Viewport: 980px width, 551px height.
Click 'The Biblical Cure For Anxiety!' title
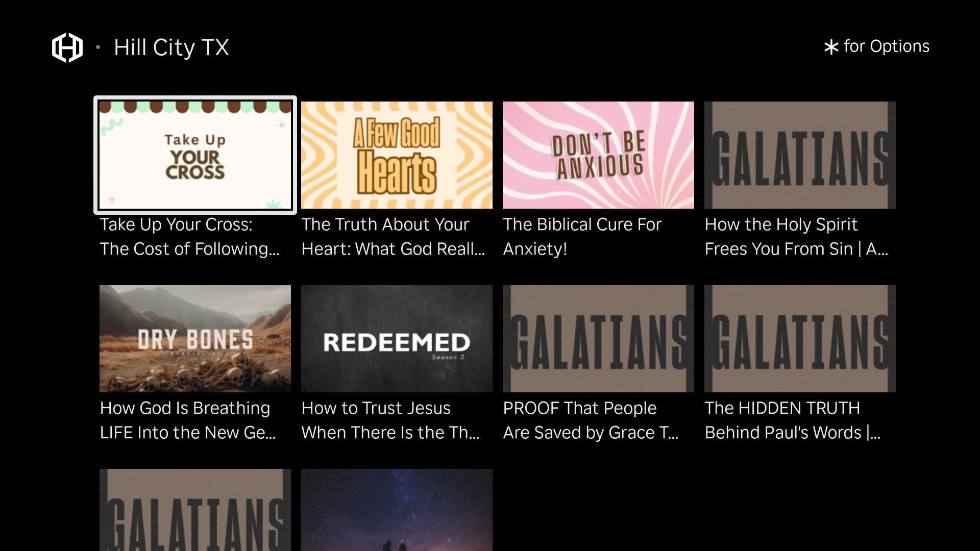582,237
